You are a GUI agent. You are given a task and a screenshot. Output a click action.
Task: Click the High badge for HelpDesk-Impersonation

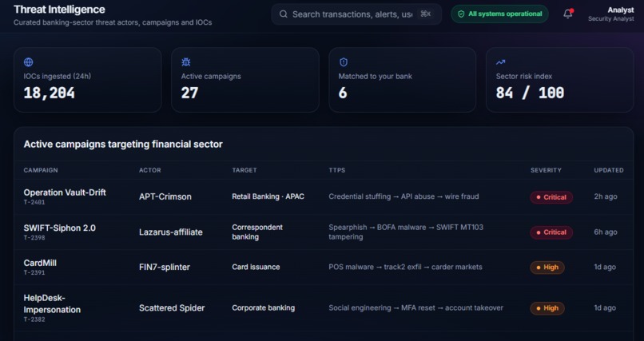[547, 308]
